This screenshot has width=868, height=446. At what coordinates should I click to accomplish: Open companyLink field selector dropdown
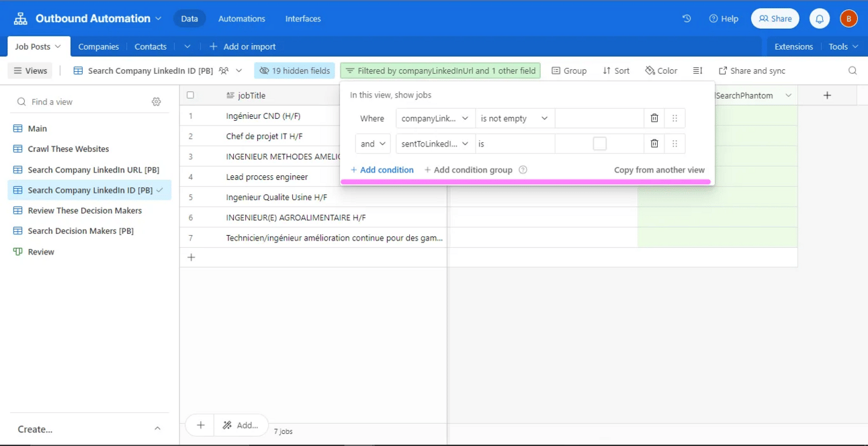click(x=435, y=118)
